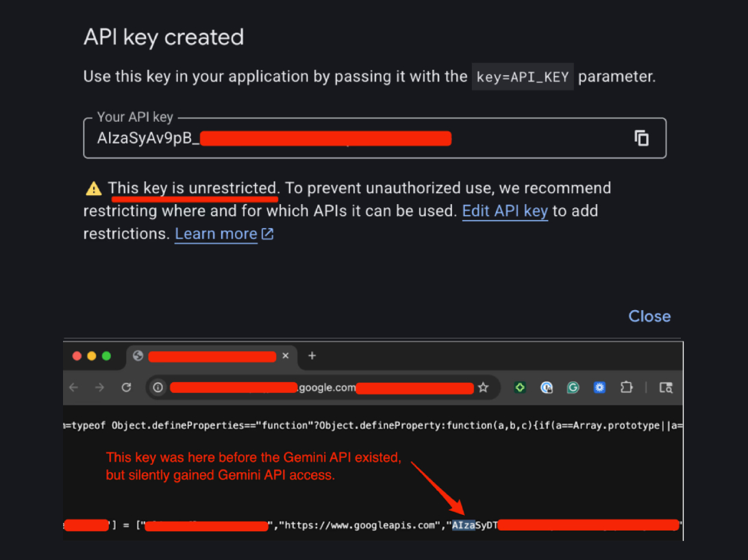Screen dimensions: 748x560
Task: Open the tab search icon in toolbar
Action: click(665, 387)
